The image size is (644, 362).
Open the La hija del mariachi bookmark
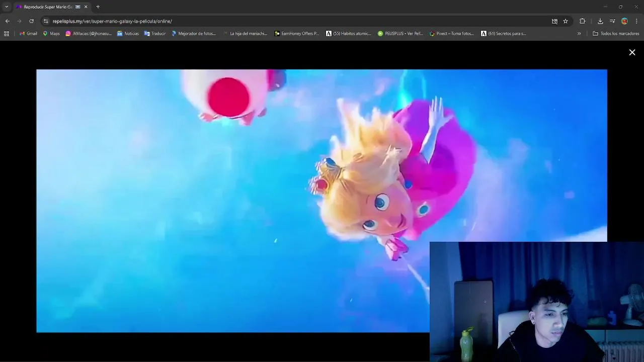coord(245,34)
